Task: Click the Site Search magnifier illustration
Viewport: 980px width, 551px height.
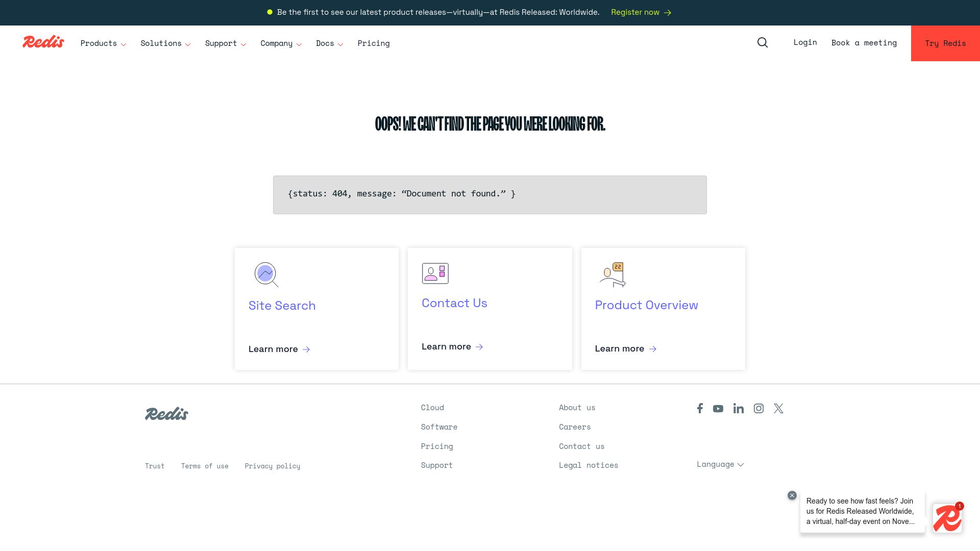Action: (x=266, y=274)
